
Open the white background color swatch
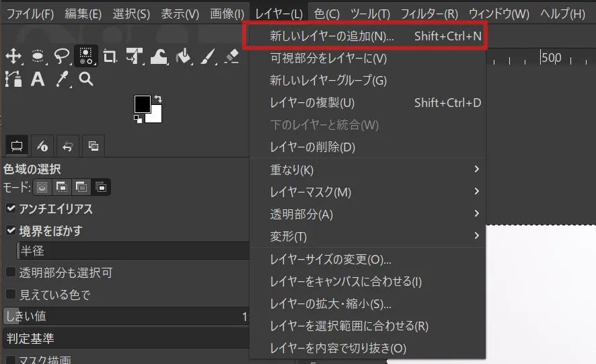click(157, 117)
